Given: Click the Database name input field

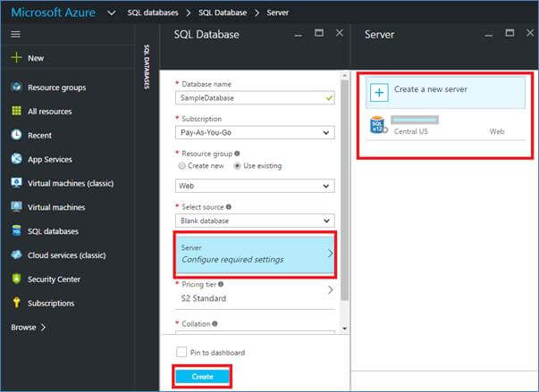Looking at the screenshot, I should click(x=255, y=98).
